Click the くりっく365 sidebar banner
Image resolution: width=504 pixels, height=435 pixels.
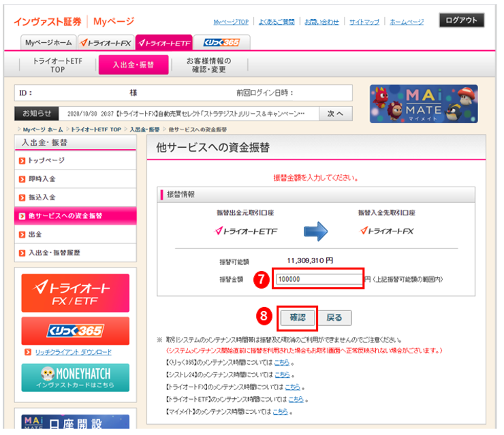click(x=76, y=331)
